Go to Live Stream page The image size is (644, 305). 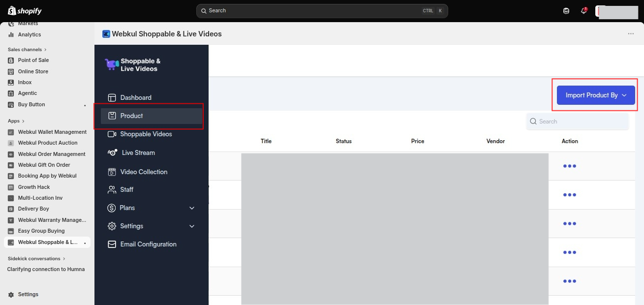point(138,152)
